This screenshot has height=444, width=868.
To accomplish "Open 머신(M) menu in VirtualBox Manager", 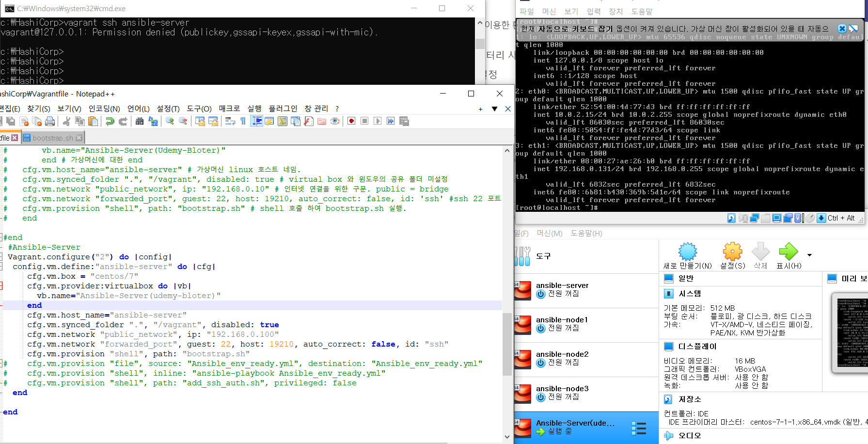I will [x=550, y=233].
